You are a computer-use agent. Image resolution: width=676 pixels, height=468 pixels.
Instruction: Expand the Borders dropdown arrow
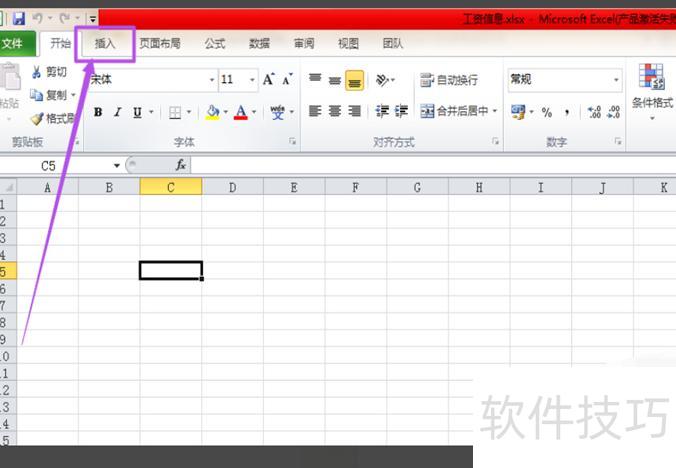click(189, 112)
